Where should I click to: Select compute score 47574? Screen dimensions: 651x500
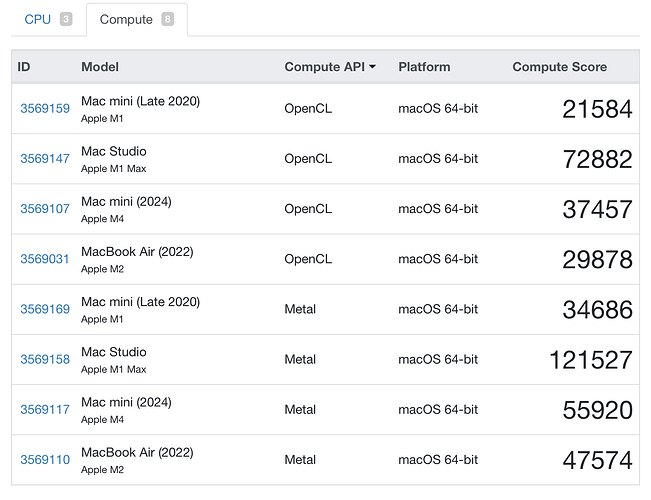[x=597, y=461]
